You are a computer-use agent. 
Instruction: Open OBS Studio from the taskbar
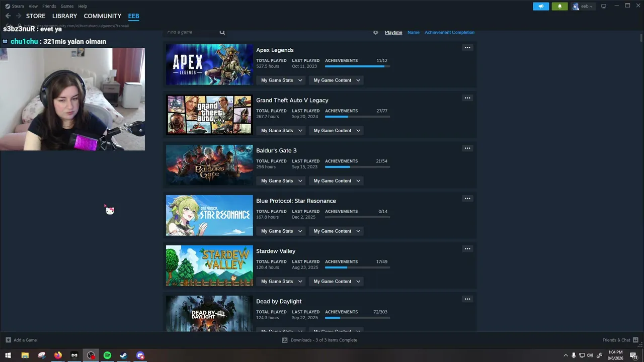91,355
